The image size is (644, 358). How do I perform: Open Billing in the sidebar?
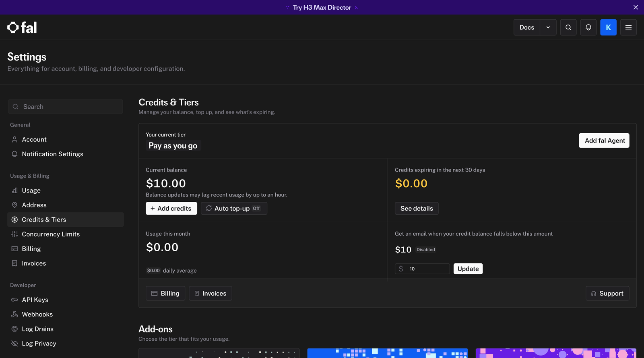(x=66, y=249)
